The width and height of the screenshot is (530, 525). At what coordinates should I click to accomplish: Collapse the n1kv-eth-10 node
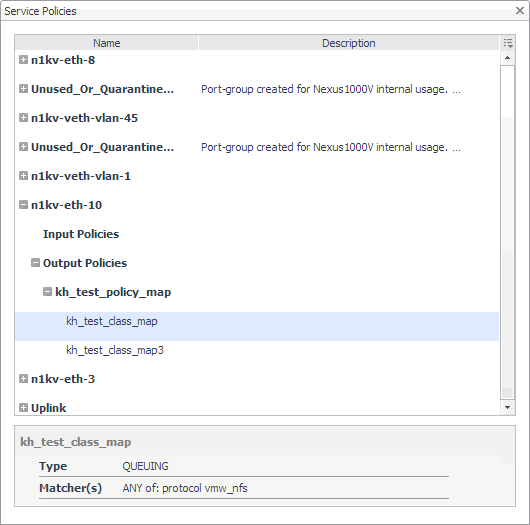23,205
